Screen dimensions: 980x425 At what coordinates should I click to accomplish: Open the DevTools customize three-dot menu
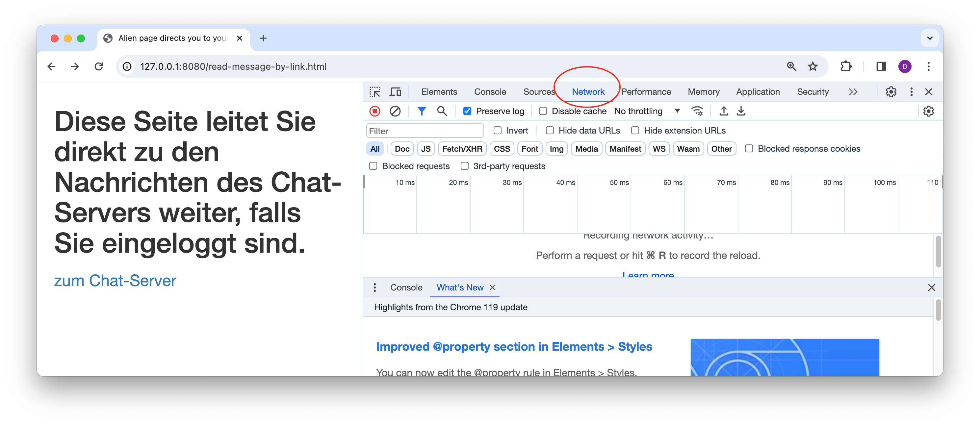pos(911,92)
